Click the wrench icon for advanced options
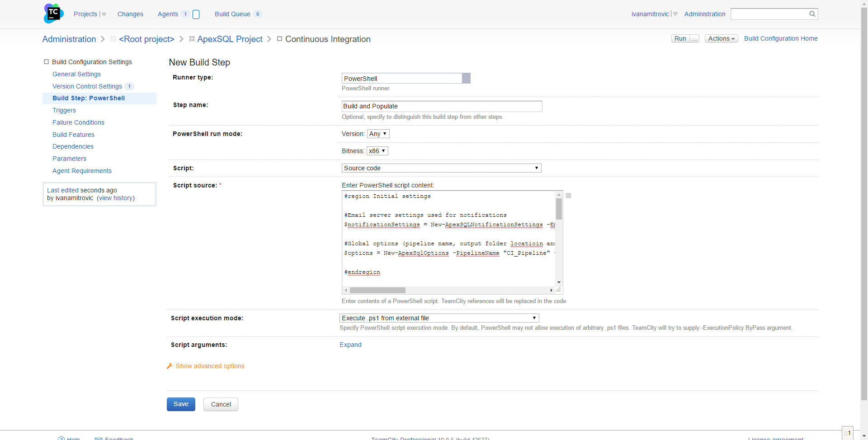Viewport: 868px width, 440px height. pyautogui.click(x=170, y=366)
